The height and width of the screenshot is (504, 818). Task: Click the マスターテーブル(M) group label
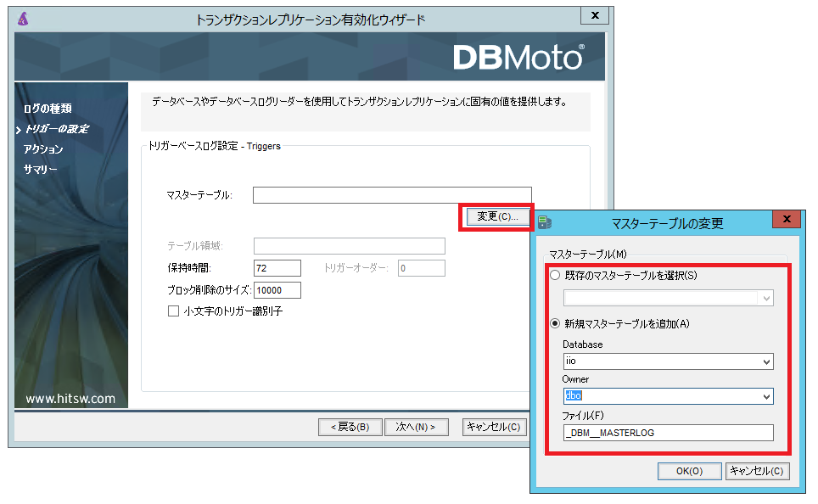(588, 254)
